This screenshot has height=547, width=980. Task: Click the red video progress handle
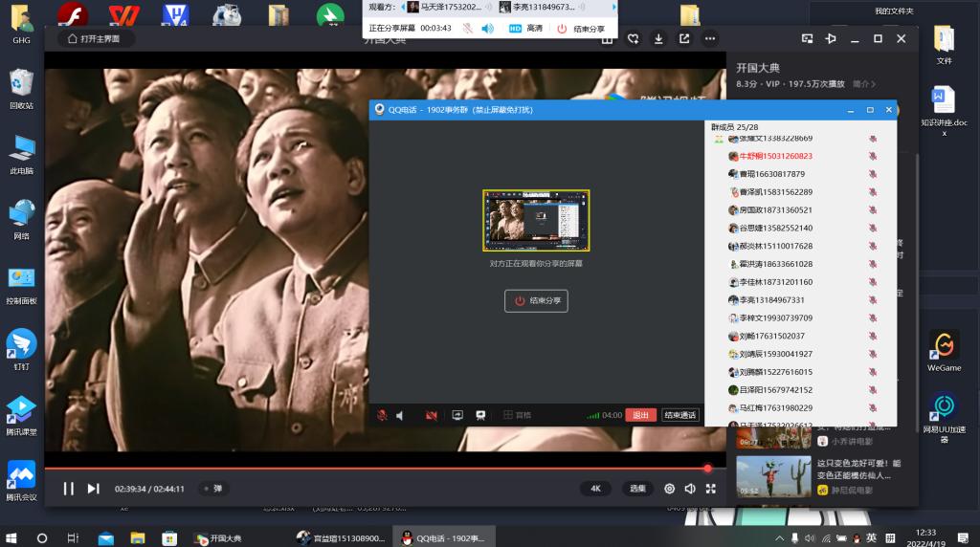tap(707, 469)
